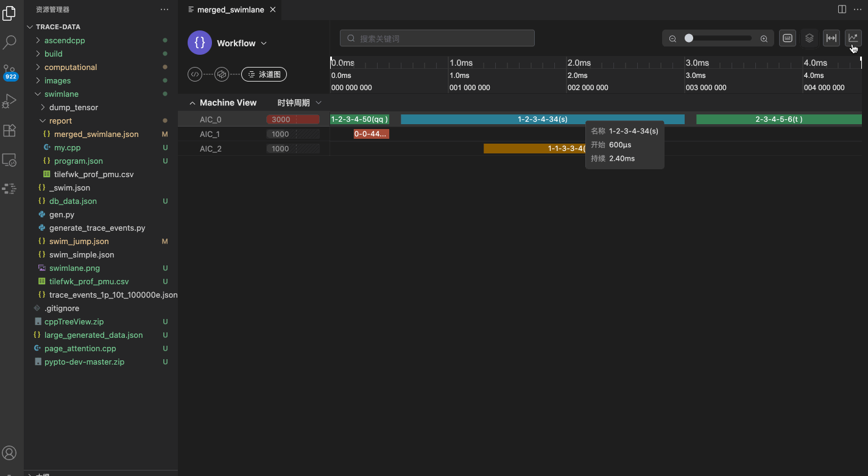
Task: Select the merged_swimlane editor tab
Action: (230, 10)
